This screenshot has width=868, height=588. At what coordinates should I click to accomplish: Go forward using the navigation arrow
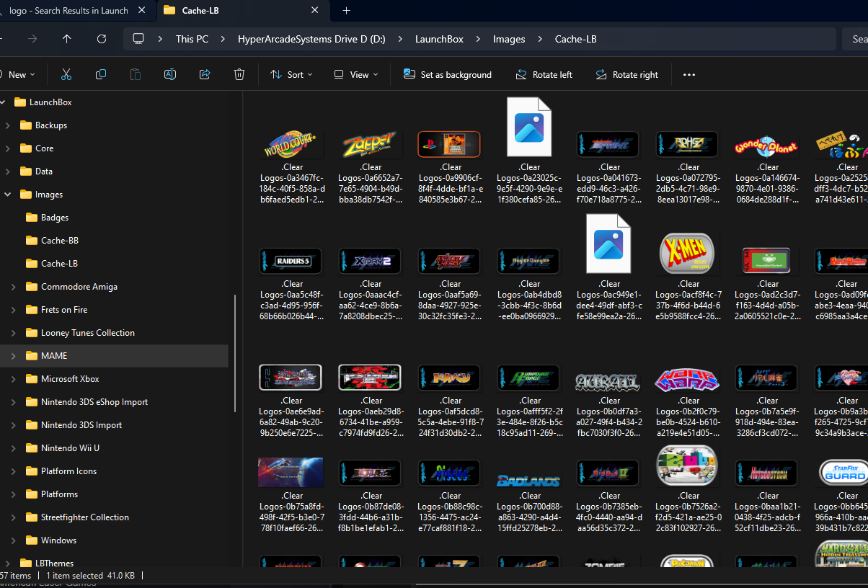(x=32, y=39)
